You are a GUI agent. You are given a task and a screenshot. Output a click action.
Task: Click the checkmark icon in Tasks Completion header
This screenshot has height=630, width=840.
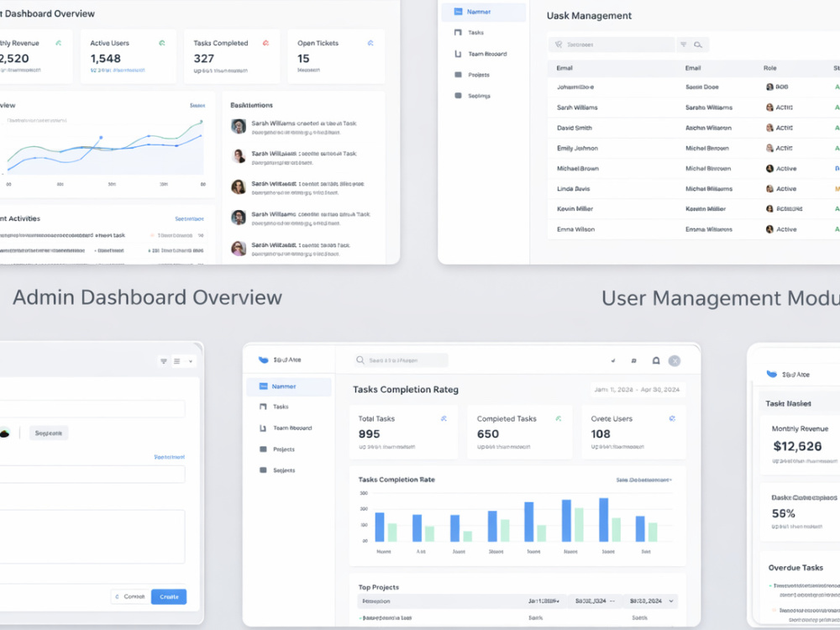[613, 360]
